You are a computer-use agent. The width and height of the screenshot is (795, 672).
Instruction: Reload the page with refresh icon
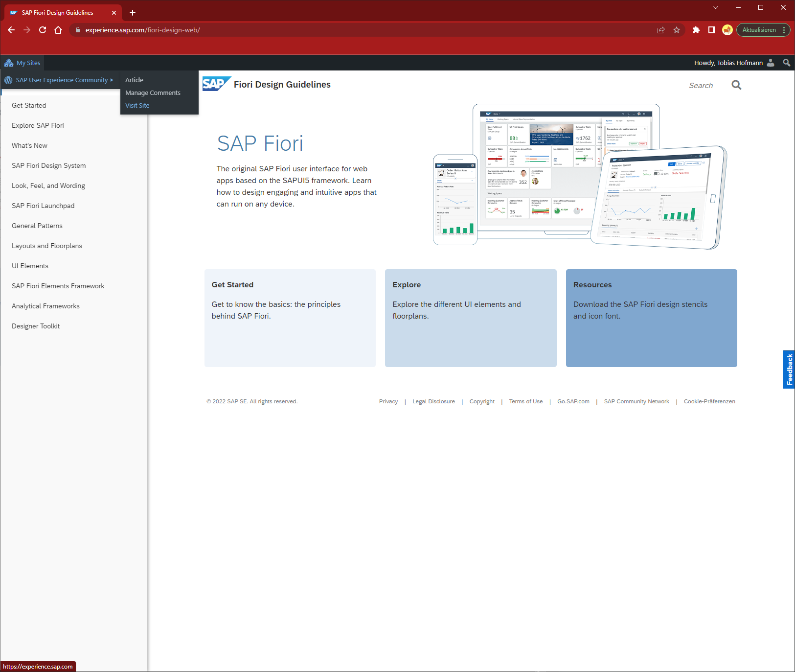point(43,30)
